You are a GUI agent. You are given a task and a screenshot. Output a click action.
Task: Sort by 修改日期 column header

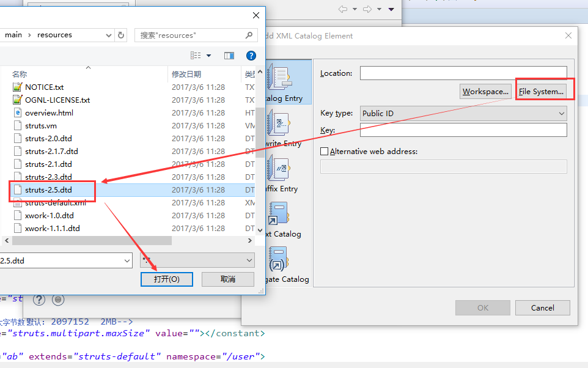[186, 75]
